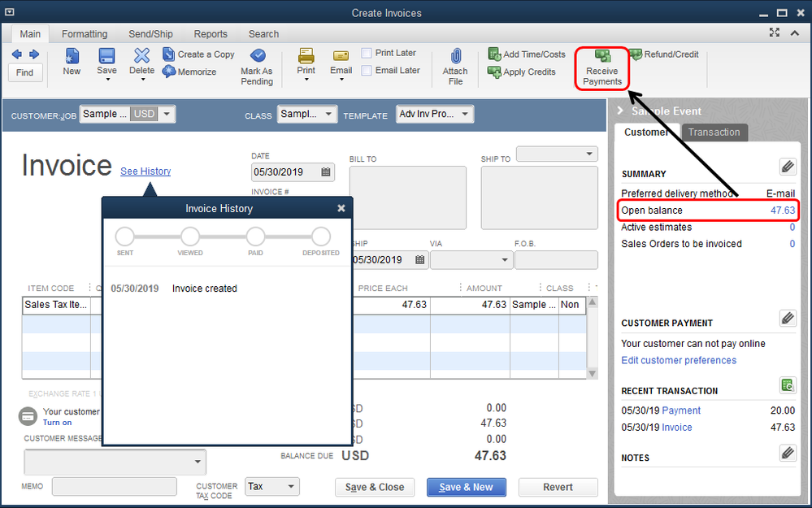Switch to the Formatting tab

[85, 34]
